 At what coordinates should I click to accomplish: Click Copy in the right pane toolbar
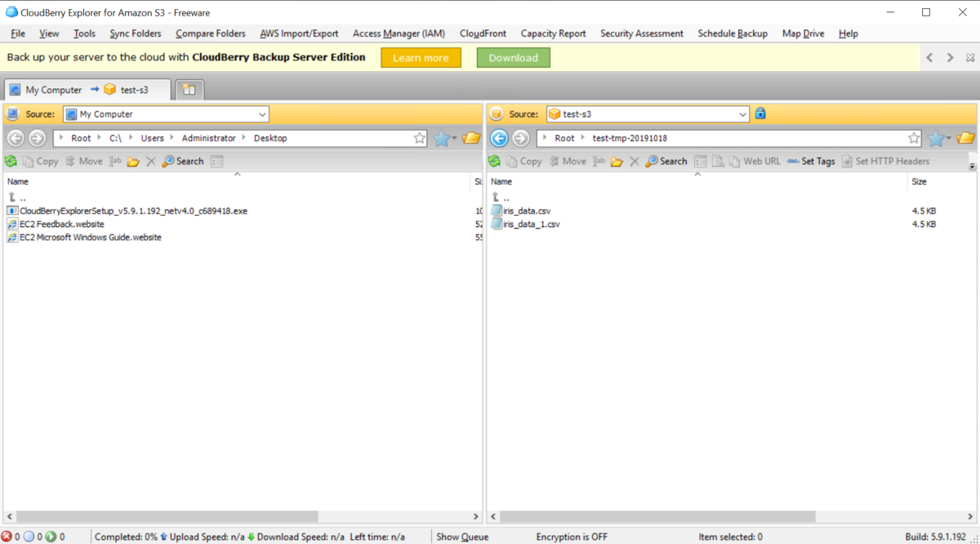tap(524, 162)
